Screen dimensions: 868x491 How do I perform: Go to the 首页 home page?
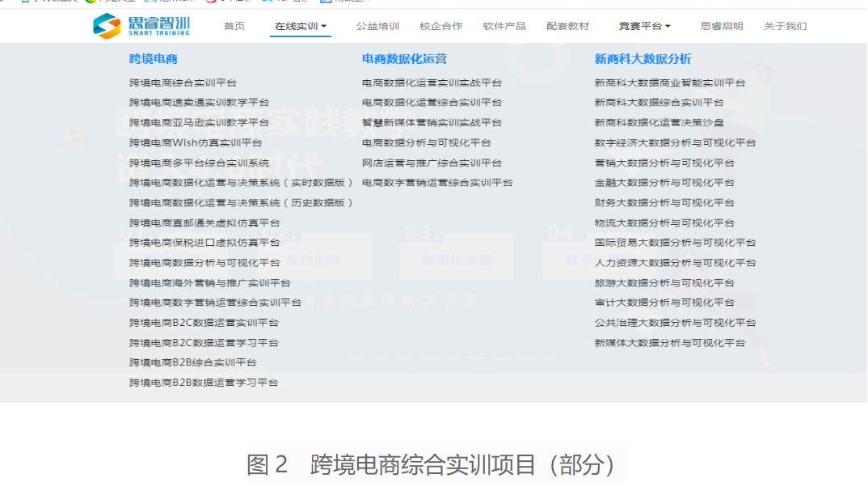234,26
